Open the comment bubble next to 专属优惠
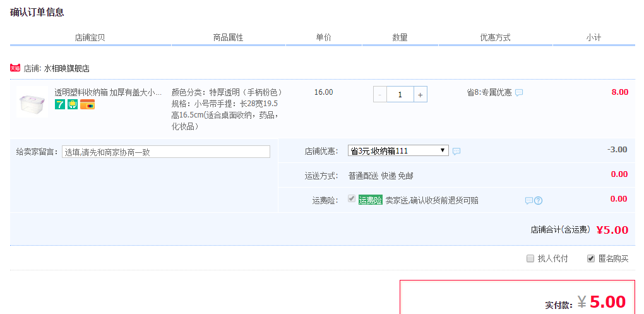This screenshot has height=314, width=644. tap(519, 93)
